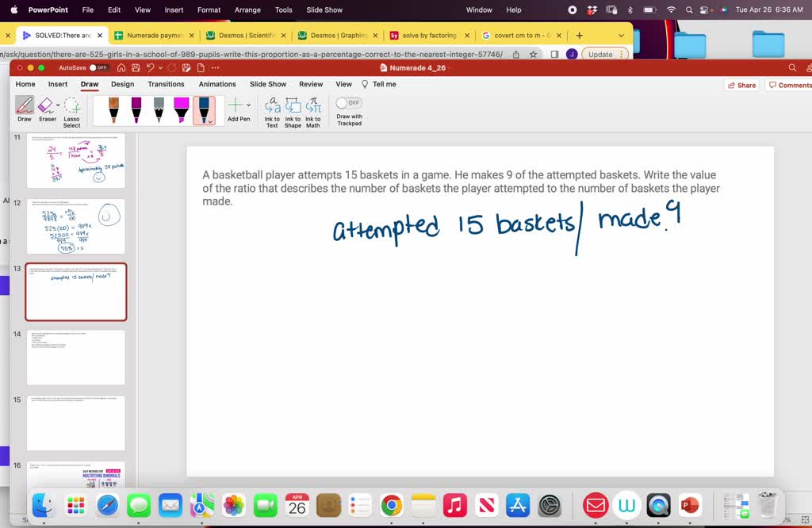Open the Comments pane button

[x=789, y=85]
